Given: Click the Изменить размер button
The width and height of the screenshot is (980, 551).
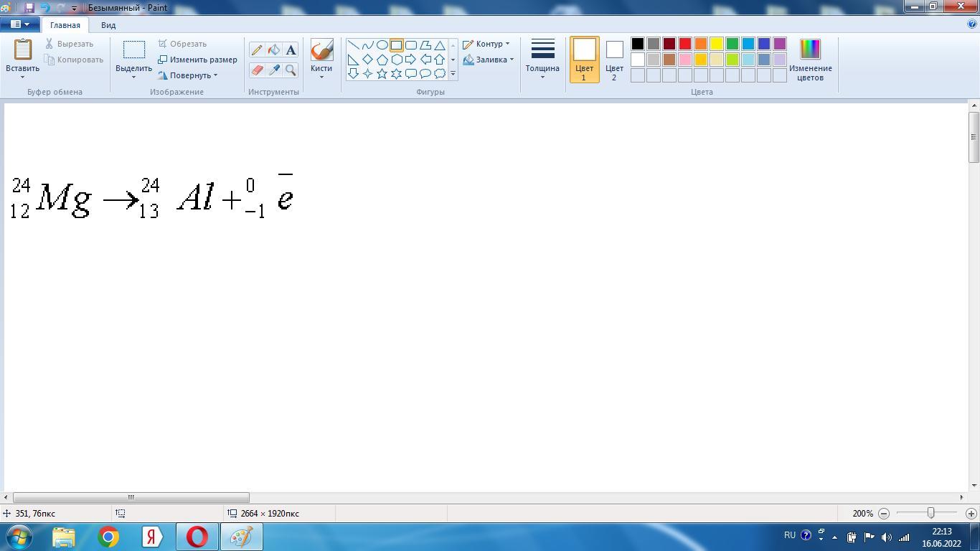Looking at the screenshot, I should [197, 60].
